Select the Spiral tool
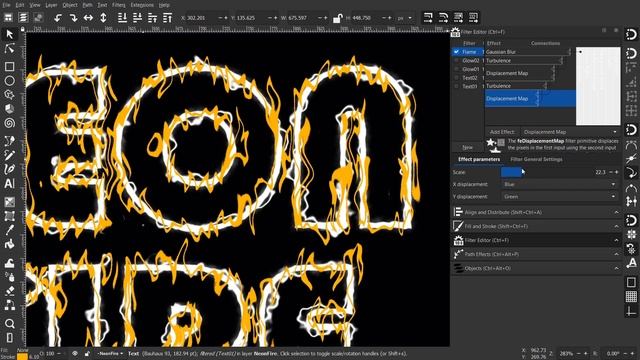 click(x=9, y=123)
